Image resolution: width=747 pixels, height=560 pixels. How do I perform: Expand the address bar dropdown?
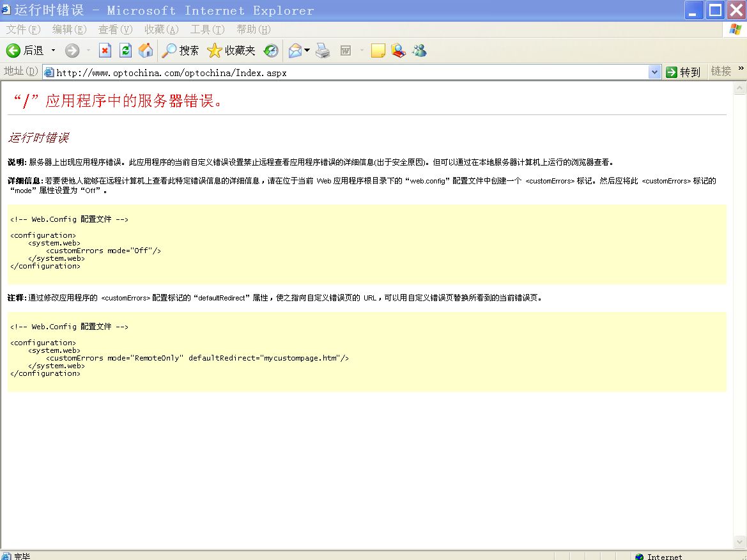click(x=654, y=72)
